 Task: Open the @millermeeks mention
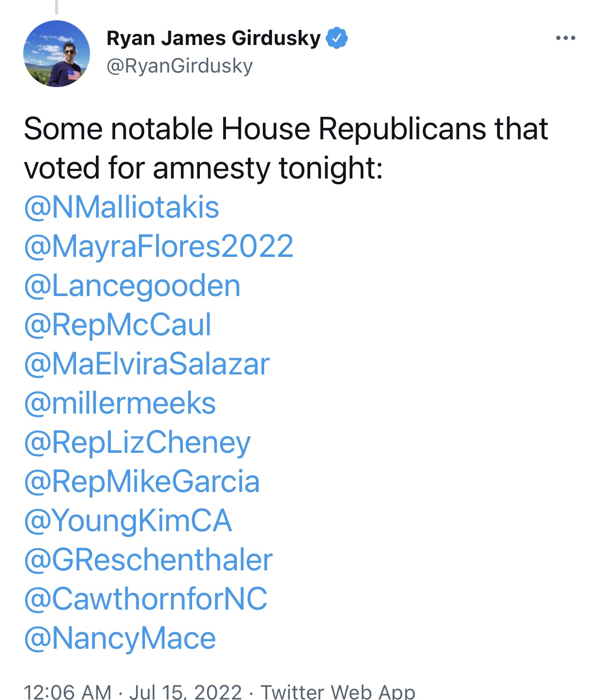120,403
